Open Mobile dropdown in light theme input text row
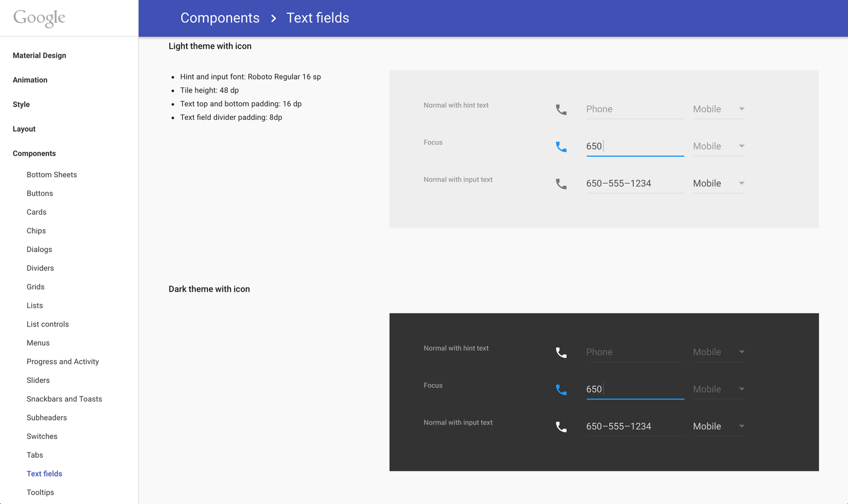The width and height of the screenshot is (848, 504). 719,183
